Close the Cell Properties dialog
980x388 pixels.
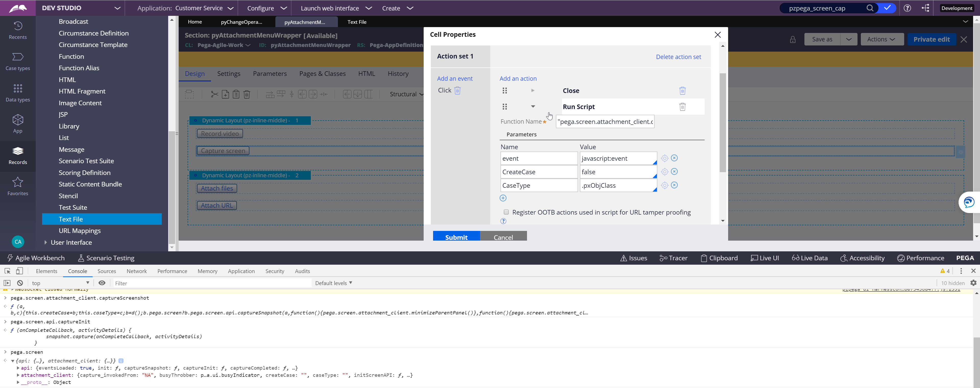(717, 35)
